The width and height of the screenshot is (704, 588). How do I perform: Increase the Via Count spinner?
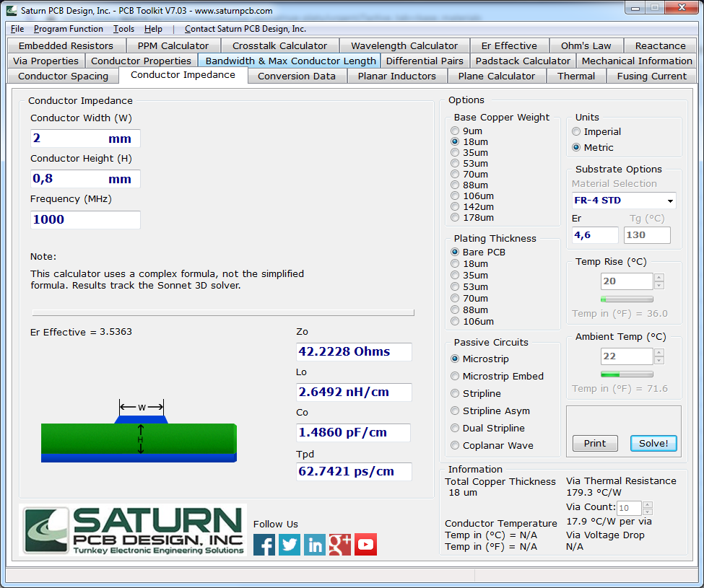point(648,505)
